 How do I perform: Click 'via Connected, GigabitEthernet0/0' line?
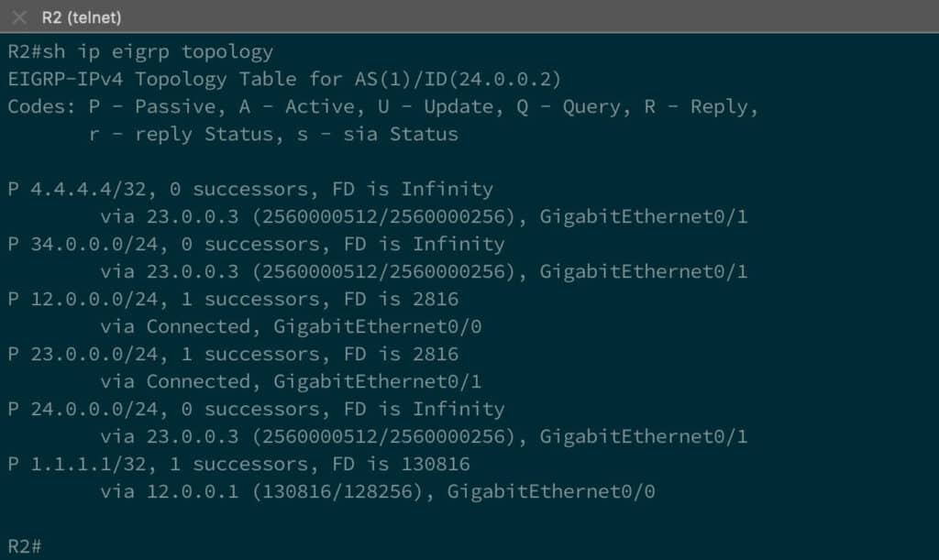coord(291,326)
